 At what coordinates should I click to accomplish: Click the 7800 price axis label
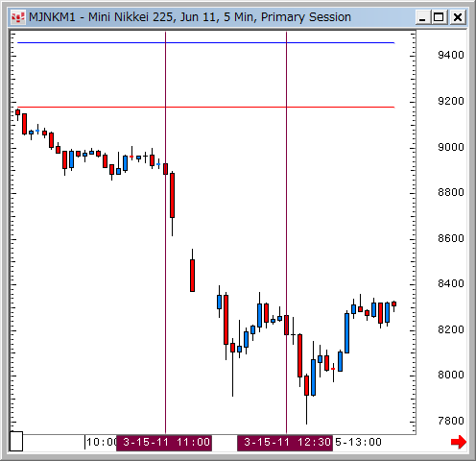click(x=451, y=421)
